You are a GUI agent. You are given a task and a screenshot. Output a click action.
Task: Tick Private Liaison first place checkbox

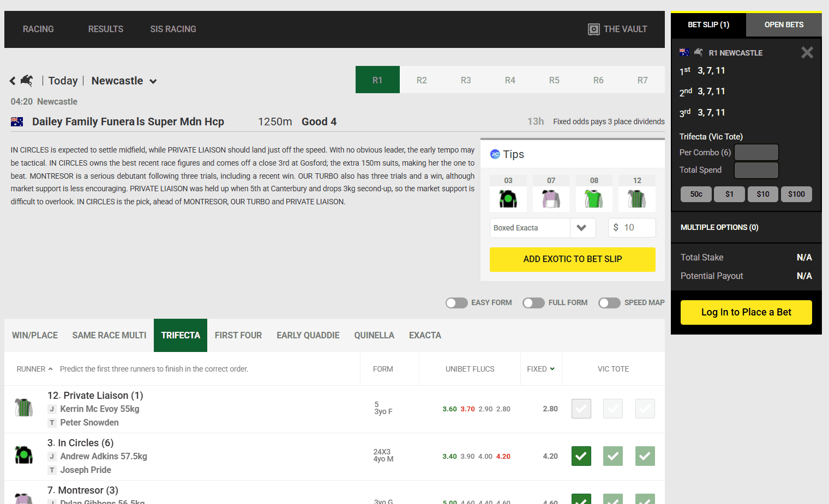581,409
